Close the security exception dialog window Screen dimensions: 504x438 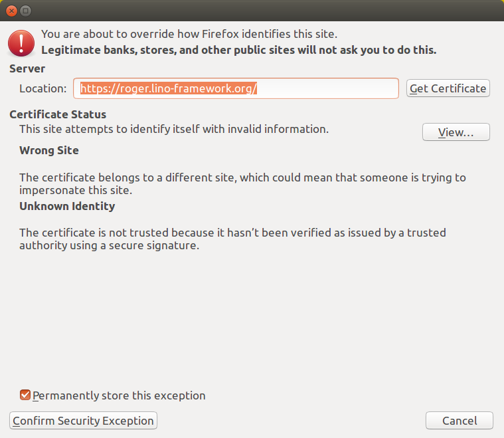point(11,11)
